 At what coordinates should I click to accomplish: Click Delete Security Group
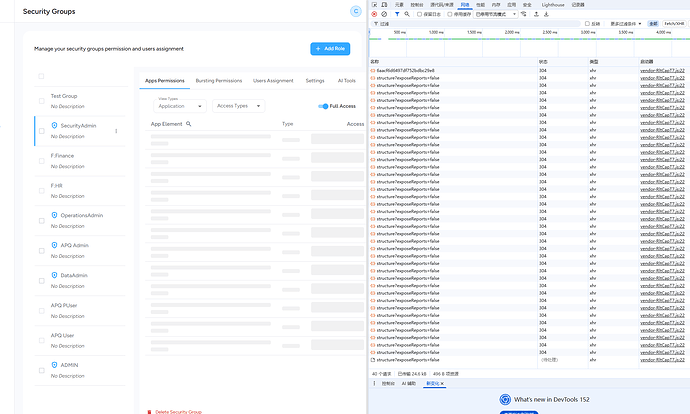pos(178,412)
